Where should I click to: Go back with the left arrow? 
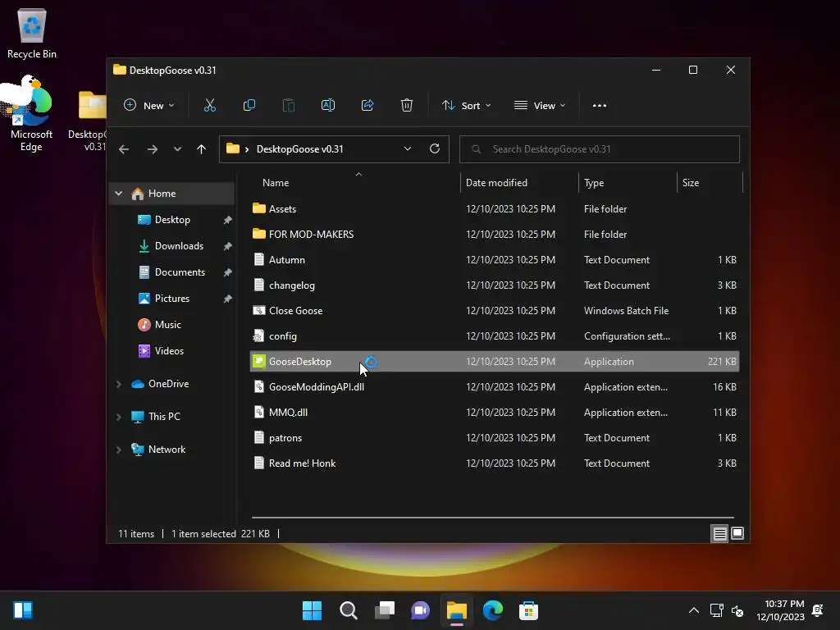(124, 149)
